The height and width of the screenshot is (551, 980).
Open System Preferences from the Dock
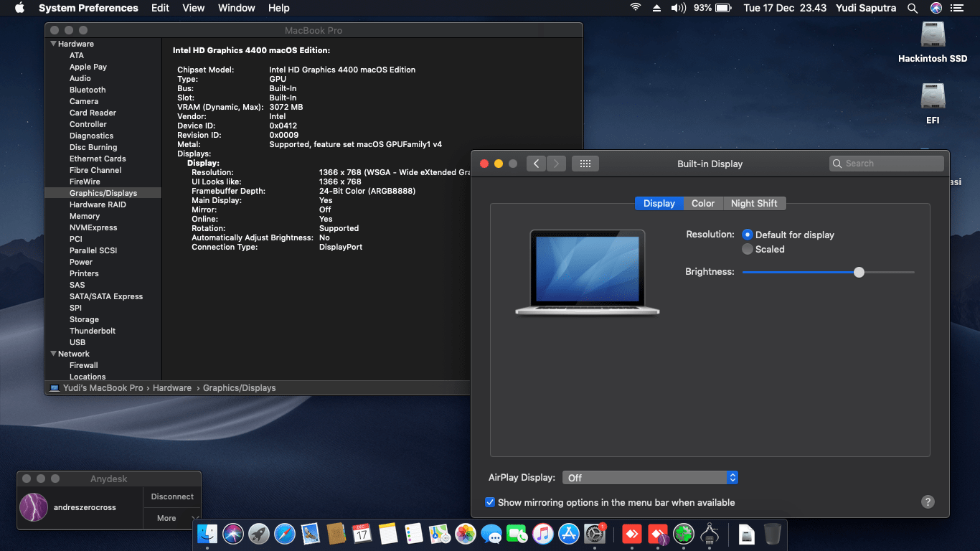[x=595, y=534]
